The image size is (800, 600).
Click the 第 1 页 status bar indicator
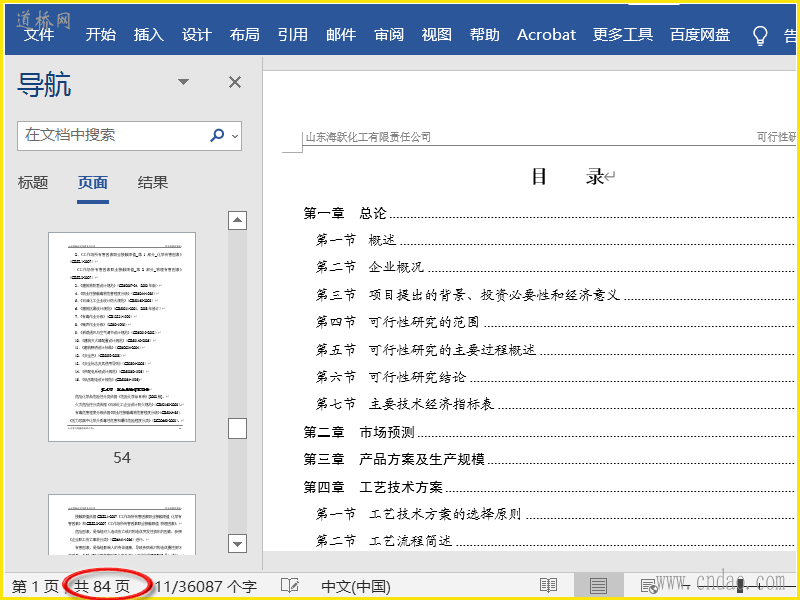click(35, 587)
